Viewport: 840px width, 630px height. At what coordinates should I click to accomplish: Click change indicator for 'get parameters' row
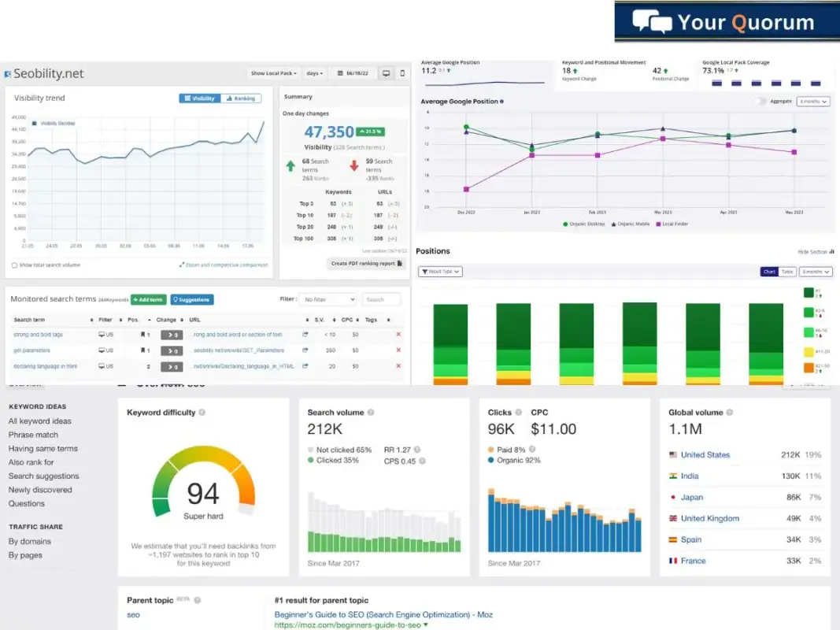(x=172, y=350)
